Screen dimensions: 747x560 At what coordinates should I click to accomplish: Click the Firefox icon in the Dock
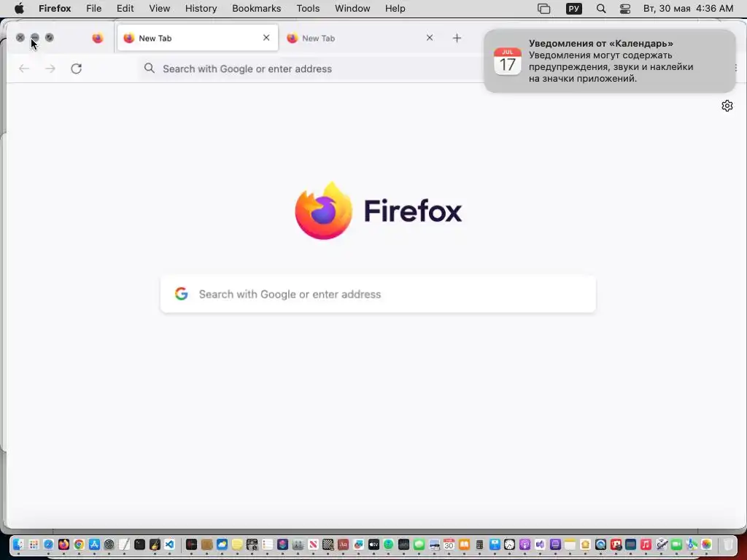pyautogui.click(x=64, y=544)
